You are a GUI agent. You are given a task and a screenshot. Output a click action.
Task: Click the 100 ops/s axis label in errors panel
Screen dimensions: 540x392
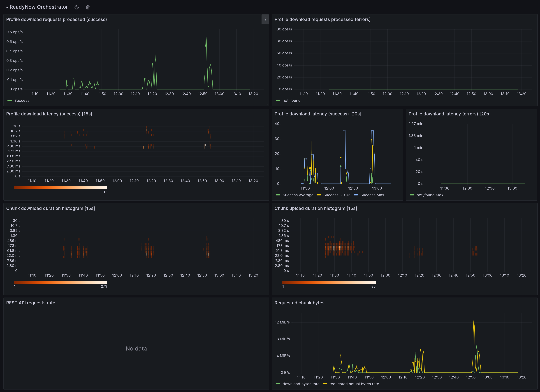click(283, 29)
